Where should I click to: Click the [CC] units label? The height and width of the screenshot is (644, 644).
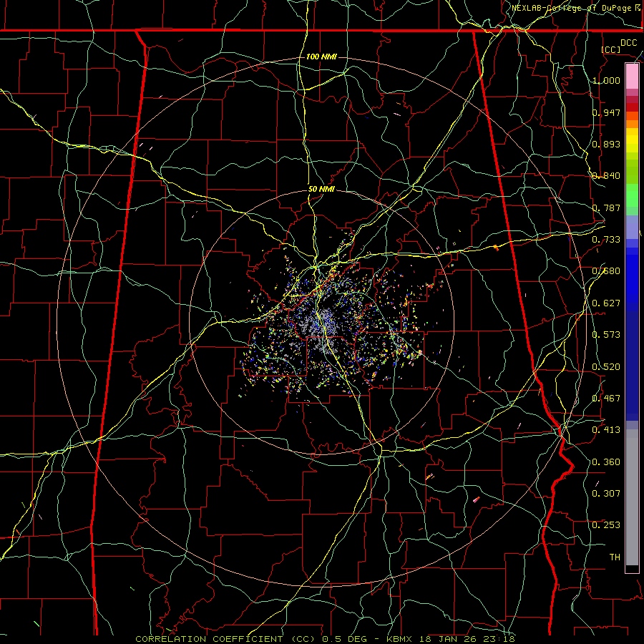[x=611, y=49]
